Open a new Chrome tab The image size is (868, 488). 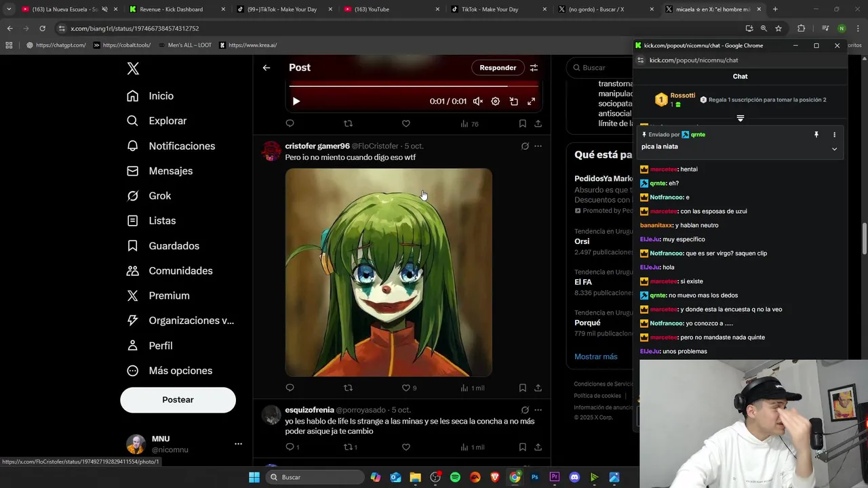775,9
